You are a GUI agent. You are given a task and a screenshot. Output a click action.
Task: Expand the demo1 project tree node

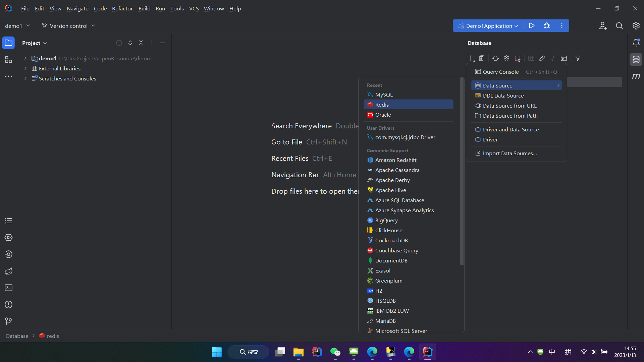click(25, 58)
